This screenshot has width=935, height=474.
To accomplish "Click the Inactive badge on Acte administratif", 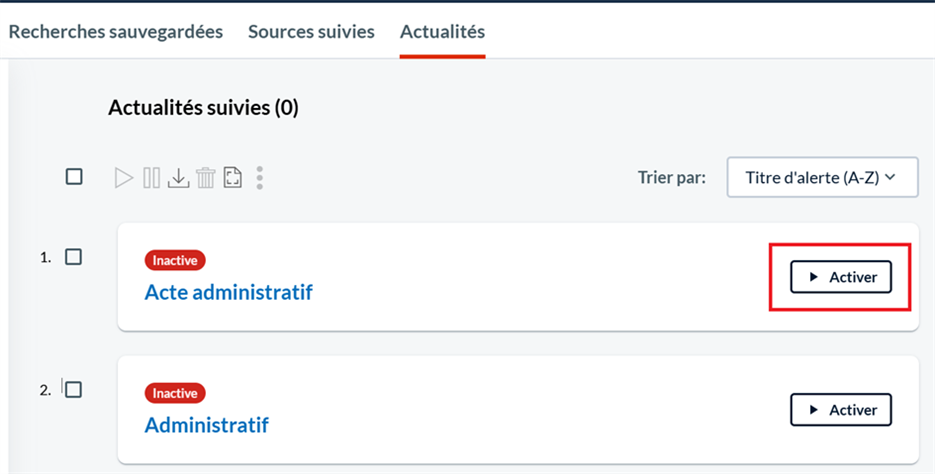I will click(175, 261).
